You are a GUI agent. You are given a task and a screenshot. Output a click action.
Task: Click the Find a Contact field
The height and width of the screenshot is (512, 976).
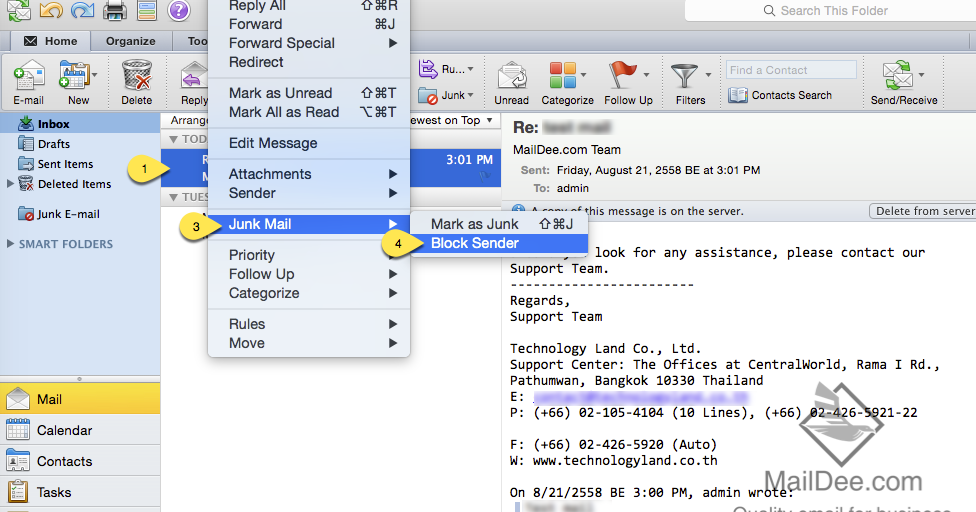[x=791, y=70]
